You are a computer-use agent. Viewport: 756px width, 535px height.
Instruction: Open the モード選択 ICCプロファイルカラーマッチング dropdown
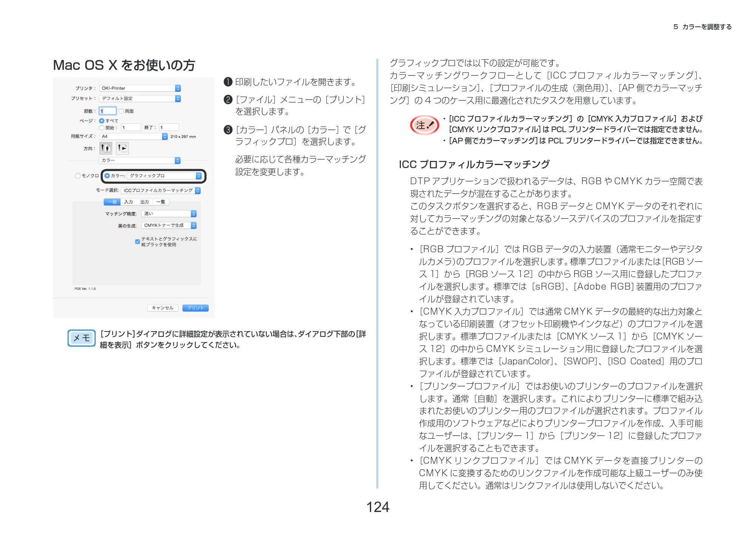[x=161, y=190]
